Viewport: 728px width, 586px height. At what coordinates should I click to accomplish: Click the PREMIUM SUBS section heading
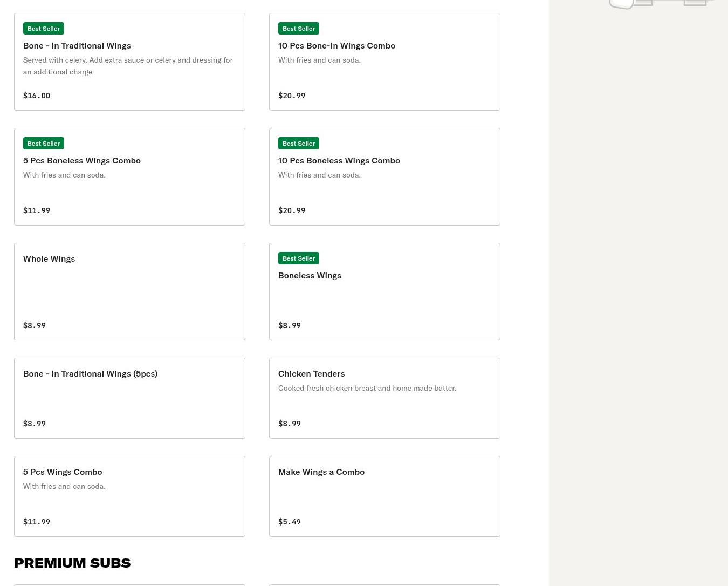[72, 563]
